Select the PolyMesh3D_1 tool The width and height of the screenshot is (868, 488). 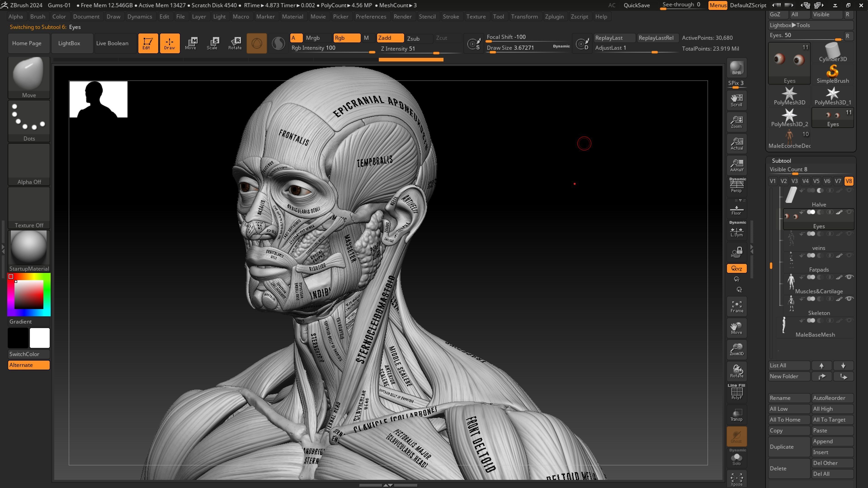tap(833, 96)
